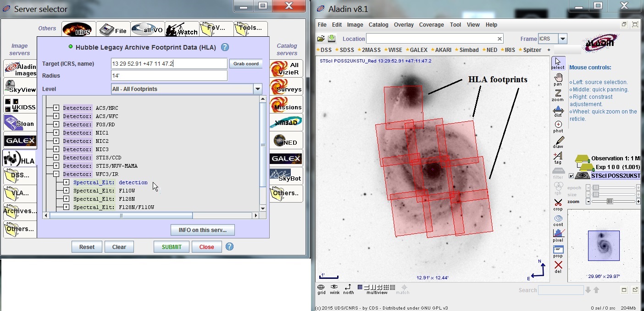This screenshot has height=311, width=644.
Task: Toggle the grid overlay icon
Action: [x=322, y=289]
